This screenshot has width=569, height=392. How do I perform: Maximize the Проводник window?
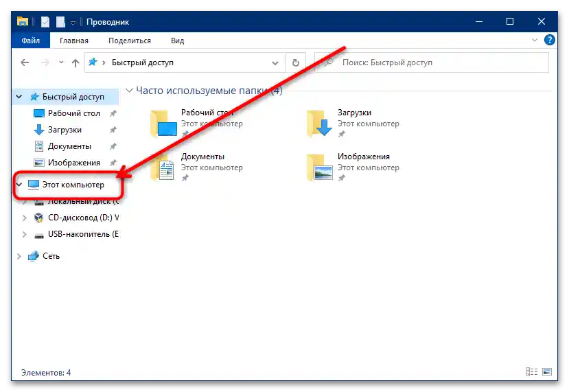pyautogui.click(x=510, y=22)
